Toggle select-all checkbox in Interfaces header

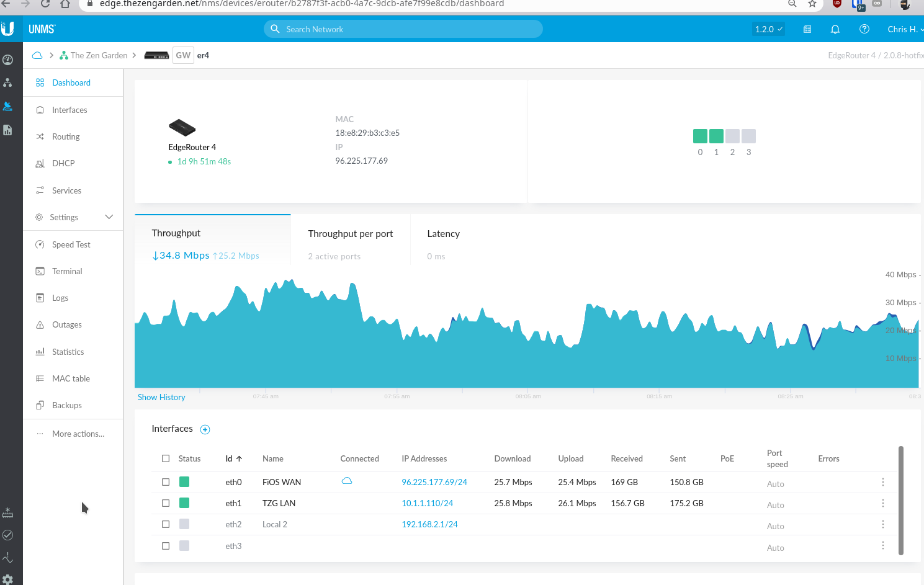click(166, 458)
